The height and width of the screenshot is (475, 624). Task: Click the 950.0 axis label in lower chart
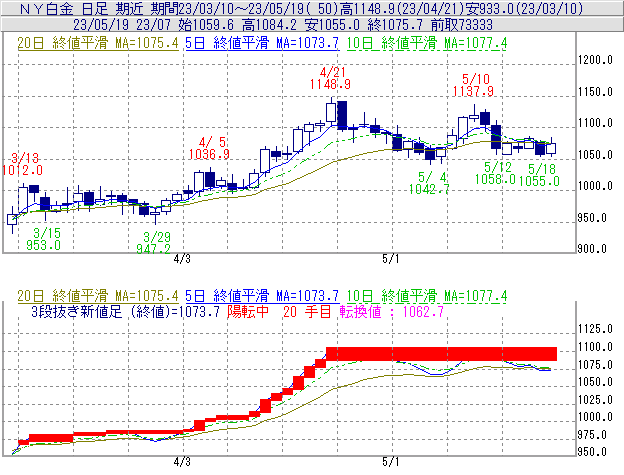592,452
